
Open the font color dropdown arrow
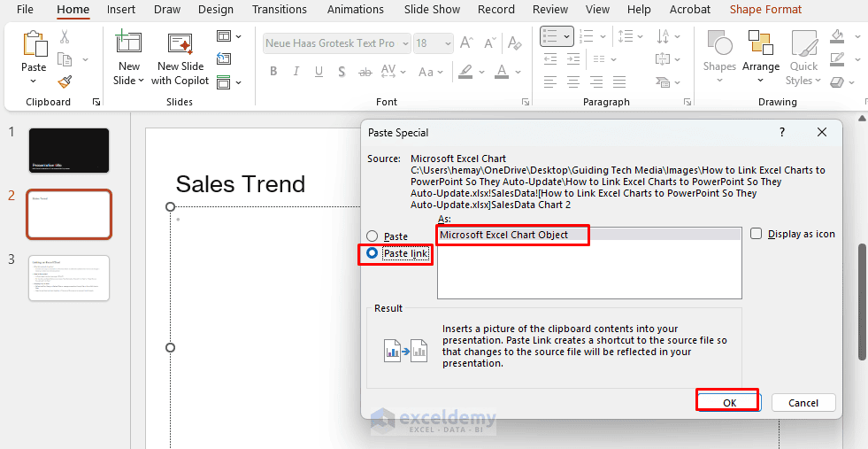pos(518,72)
